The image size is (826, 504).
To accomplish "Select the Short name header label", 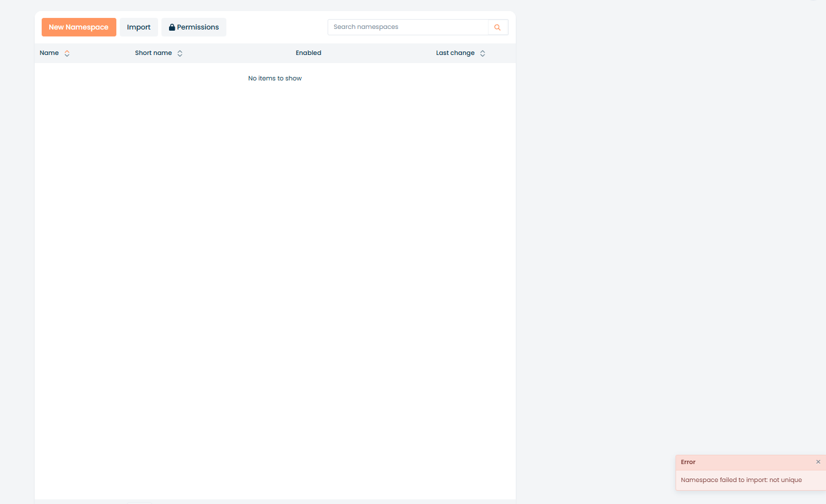I will point(153,53).
